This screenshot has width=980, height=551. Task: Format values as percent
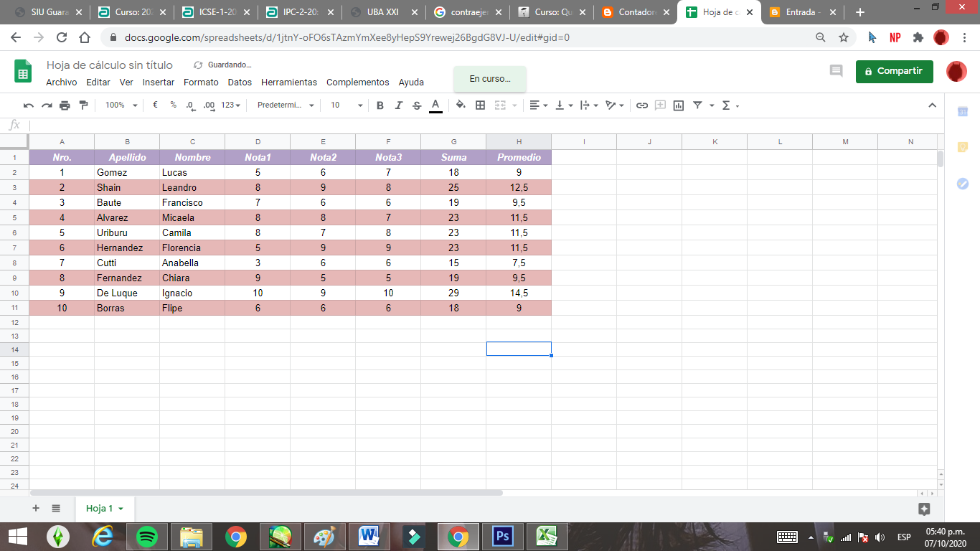[172, 105]
